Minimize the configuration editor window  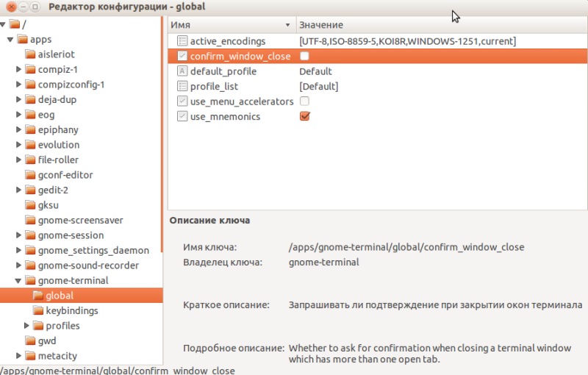(x=24, y=7)
